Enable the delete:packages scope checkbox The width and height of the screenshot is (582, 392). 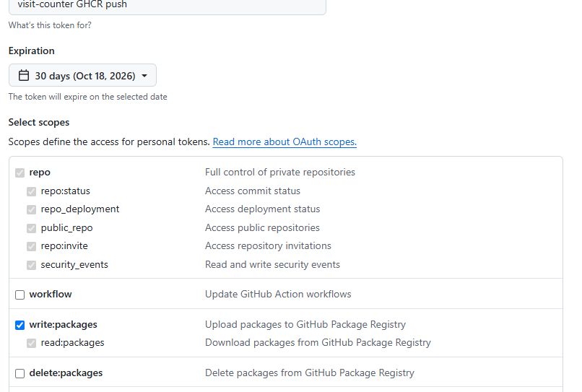click(20, 373)
